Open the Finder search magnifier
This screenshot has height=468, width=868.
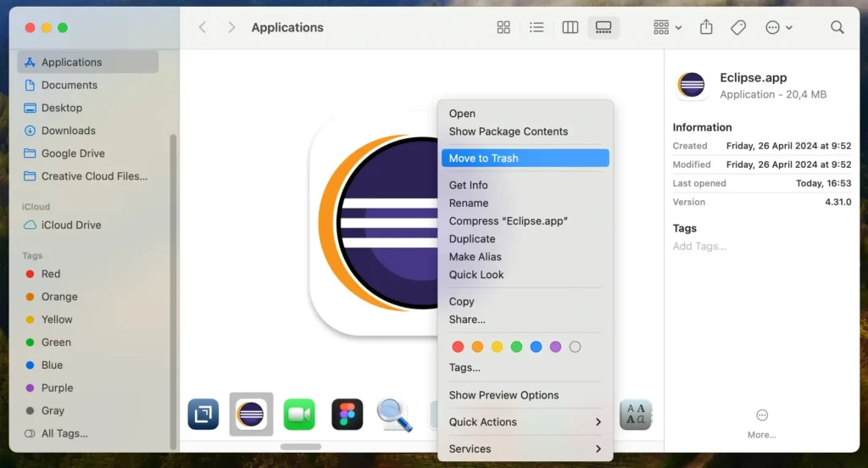tap(837, 28)
